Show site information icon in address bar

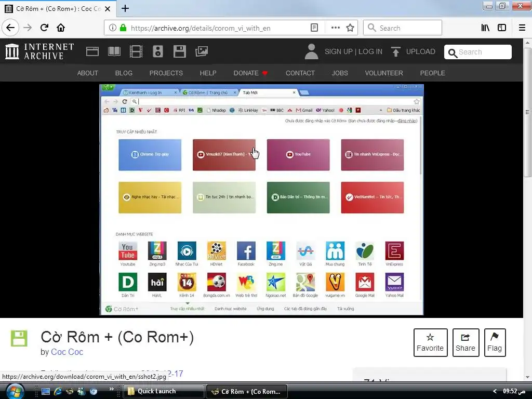(x=112, y=28)
